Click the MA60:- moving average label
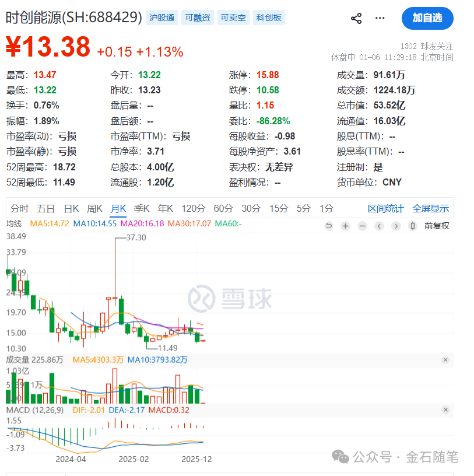Viewport: 474px width, 476px height. [228, 224]
